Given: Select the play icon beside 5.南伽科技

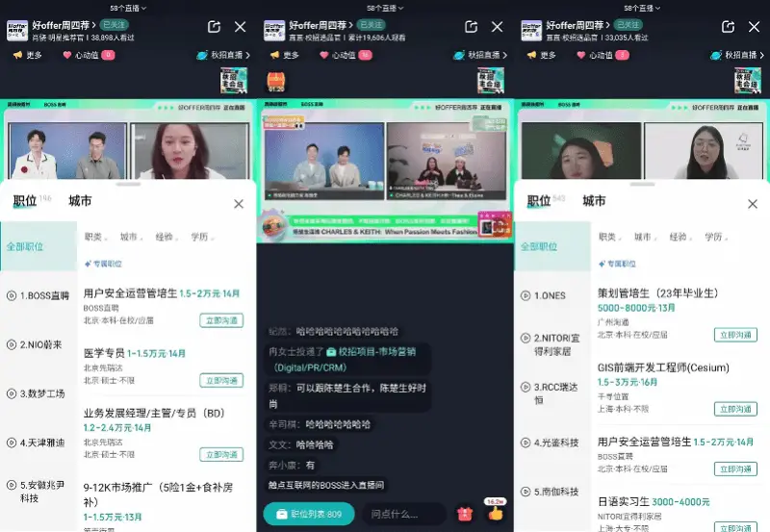Looking at the screenshot, I should [526, 492].
